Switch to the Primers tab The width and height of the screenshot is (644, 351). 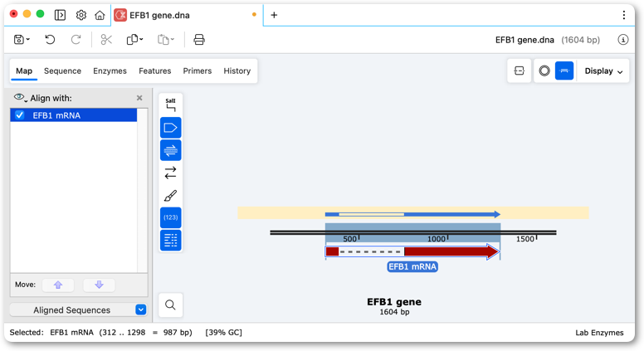click(198, 71)
